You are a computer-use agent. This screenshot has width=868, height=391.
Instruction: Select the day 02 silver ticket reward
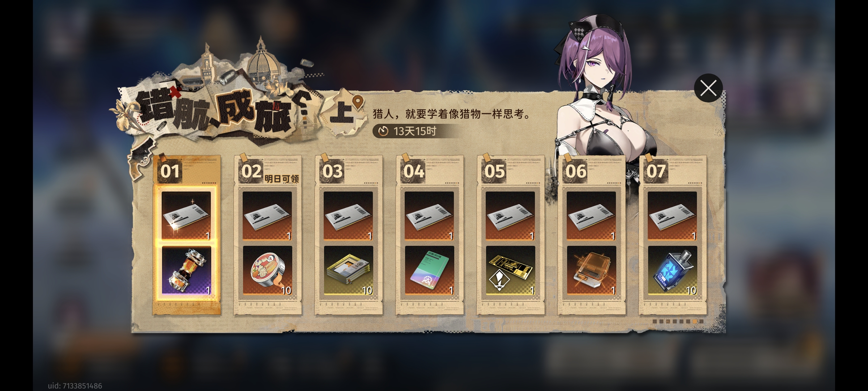267,216
